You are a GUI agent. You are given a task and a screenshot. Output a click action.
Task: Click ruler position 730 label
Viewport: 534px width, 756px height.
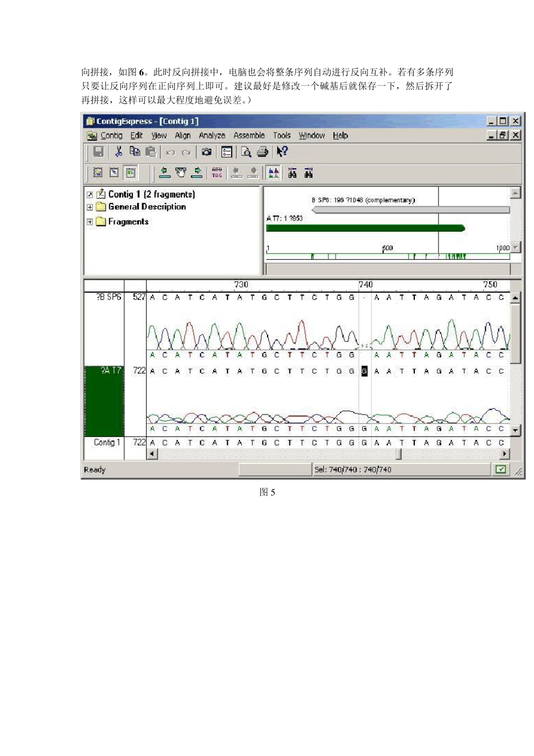241,285
